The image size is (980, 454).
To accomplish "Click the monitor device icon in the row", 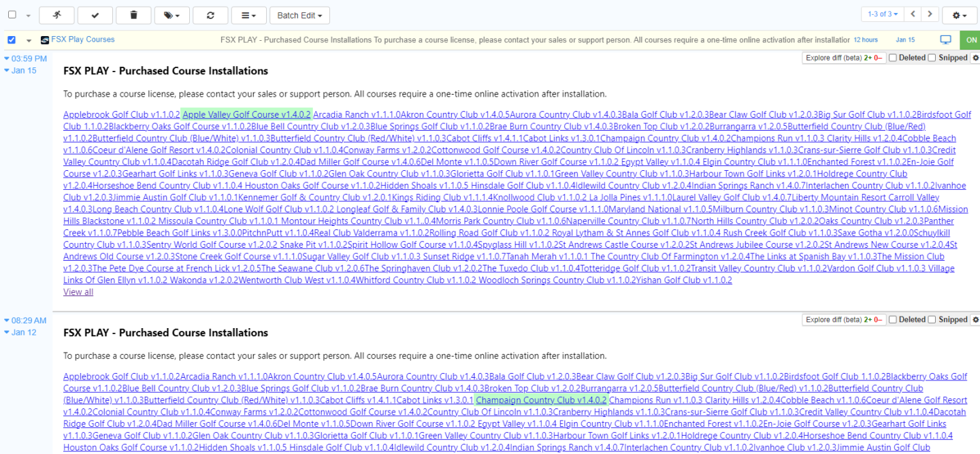I will [x=945, y=40].
